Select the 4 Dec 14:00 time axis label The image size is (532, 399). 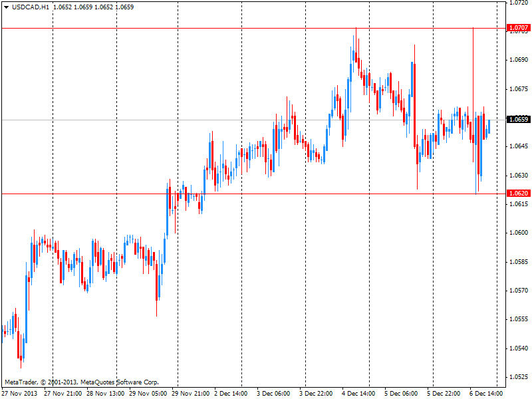point(358,394)
